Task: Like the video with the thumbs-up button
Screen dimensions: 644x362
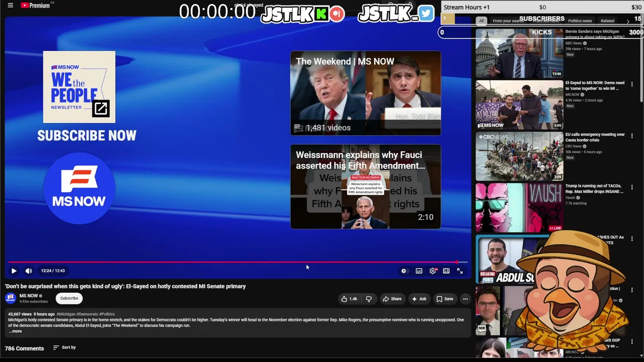Action: tap(349, 299)
